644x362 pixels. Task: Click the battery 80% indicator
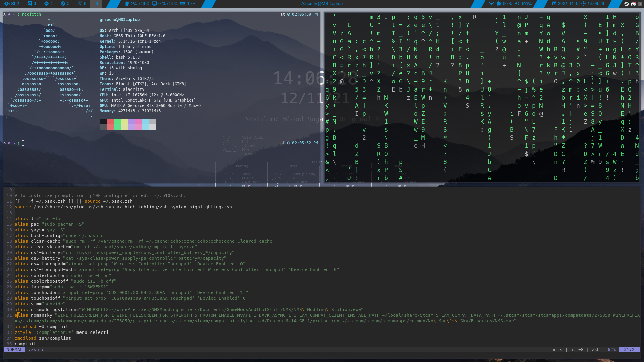coord(504,4)
